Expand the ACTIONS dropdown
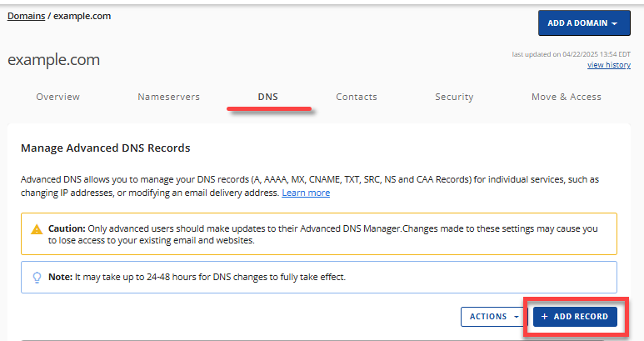This screenshot has height=341, width=644. [x=494, y=317]
